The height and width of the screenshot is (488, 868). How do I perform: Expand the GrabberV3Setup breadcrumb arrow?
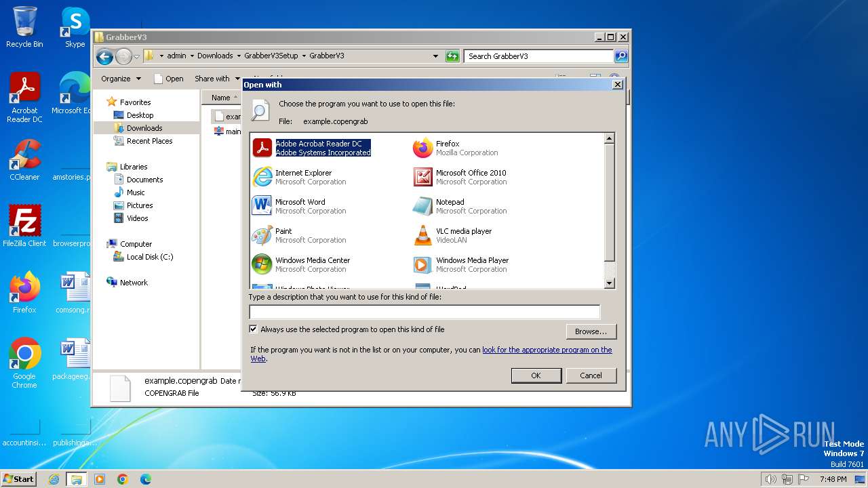303,56
